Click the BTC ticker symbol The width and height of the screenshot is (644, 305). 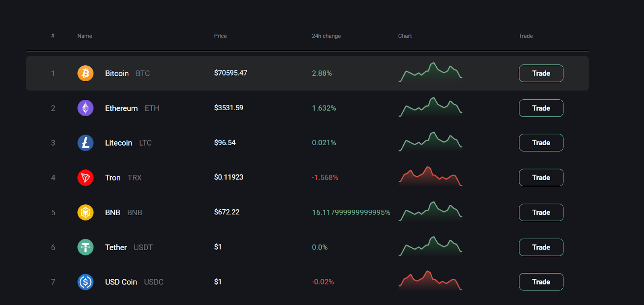pos(143,73)
